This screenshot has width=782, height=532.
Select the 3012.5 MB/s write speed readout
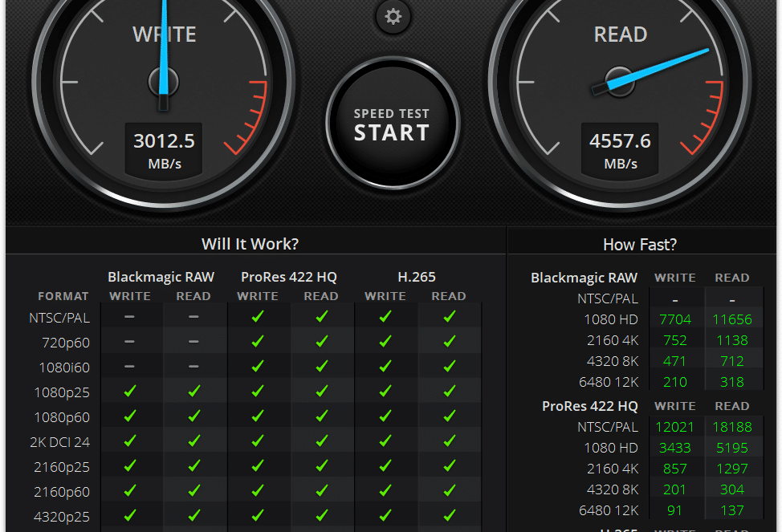click(164, 149)
